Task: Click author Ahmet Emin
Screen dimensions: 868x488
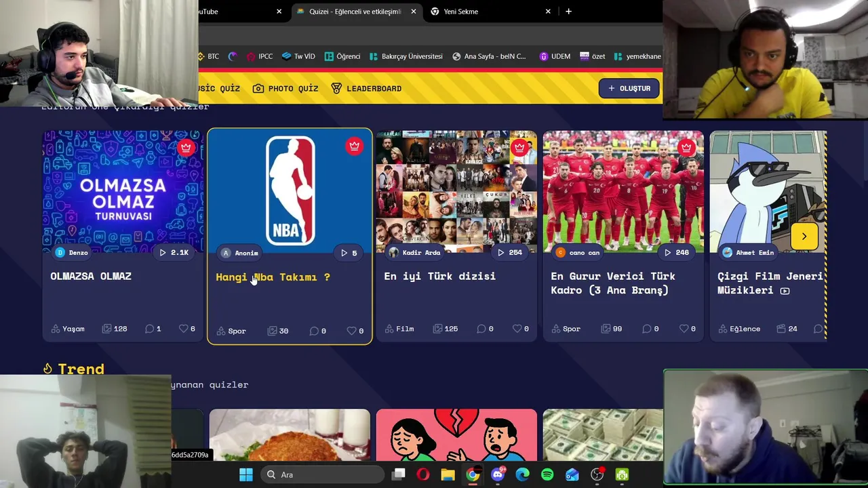Action: pos(748,252)
